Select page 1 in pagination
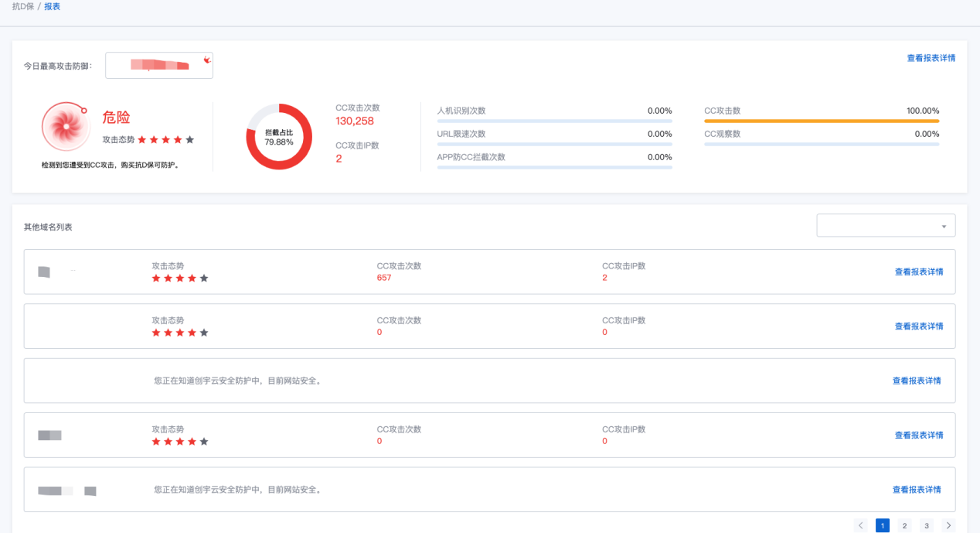 882,525
